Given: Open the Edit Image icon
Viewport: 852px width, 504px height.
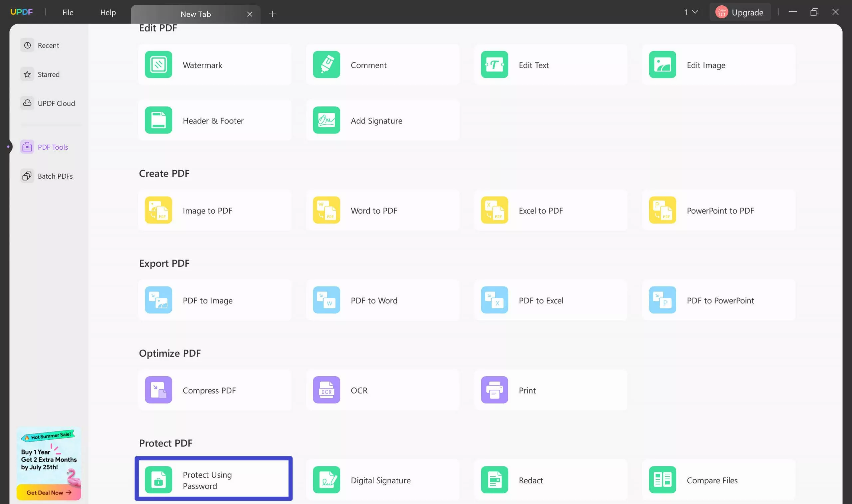Looking at the screenshot, I should (x=662, y=65).
